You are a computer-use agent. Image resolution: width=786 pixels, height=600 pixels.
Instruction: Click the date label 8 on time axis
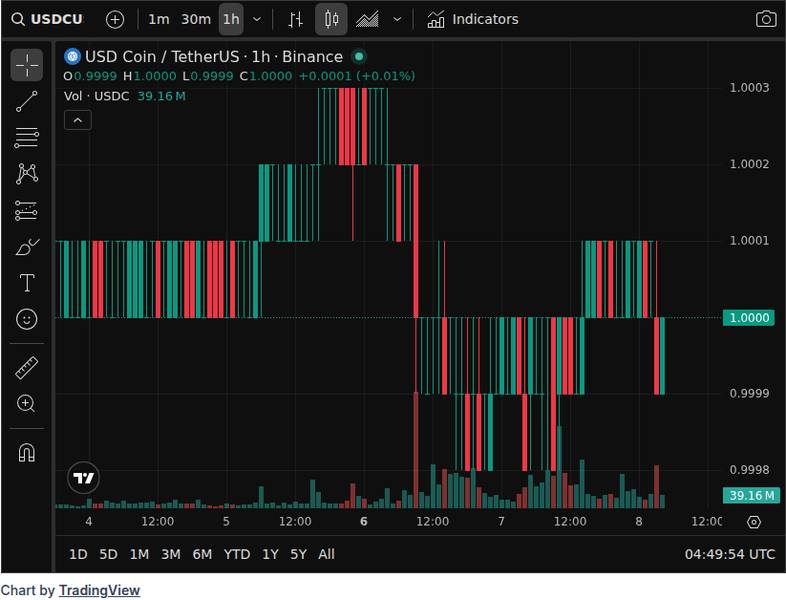coord(639,521)
